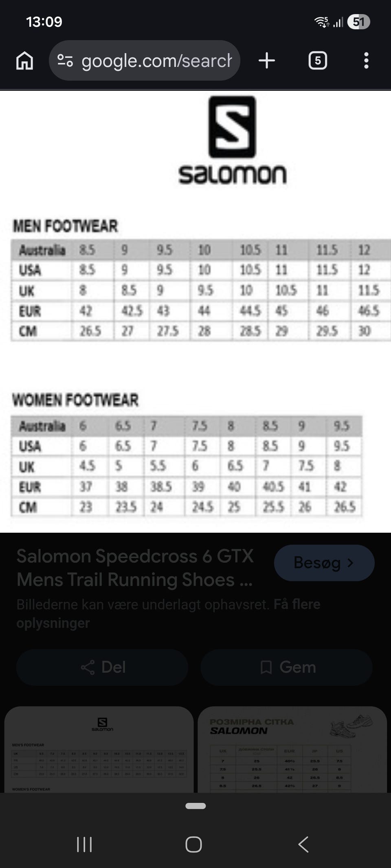This screenshot has height=868, width=391.
Task: Tap the bottom sheet drag handle
Action: point(195,806)
